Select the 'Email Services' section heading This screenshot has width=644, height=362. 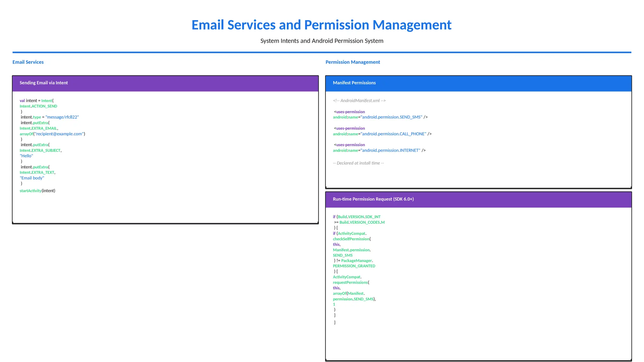pos(28,62)
